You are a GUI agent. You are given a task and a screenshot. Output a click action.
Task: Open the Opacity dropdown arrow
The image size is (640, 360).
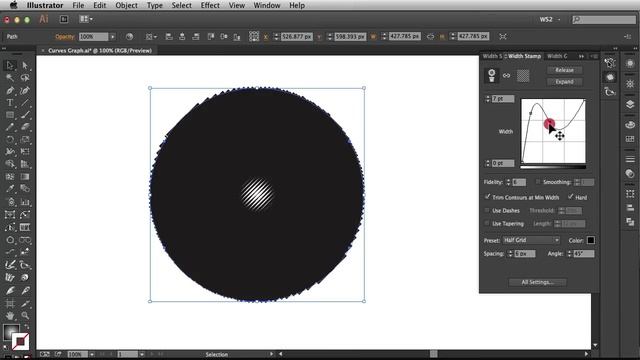tap(113, 37)
